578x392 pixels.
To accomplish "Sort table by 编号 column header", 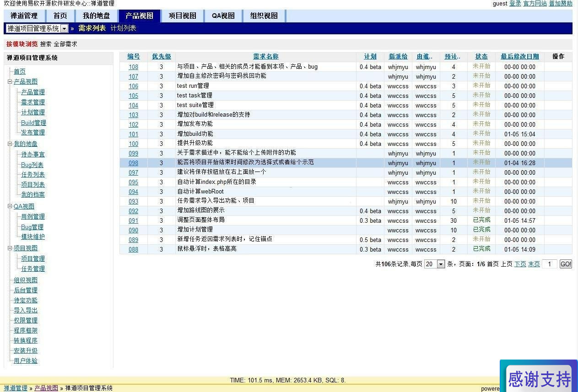I will pos(134,57).
